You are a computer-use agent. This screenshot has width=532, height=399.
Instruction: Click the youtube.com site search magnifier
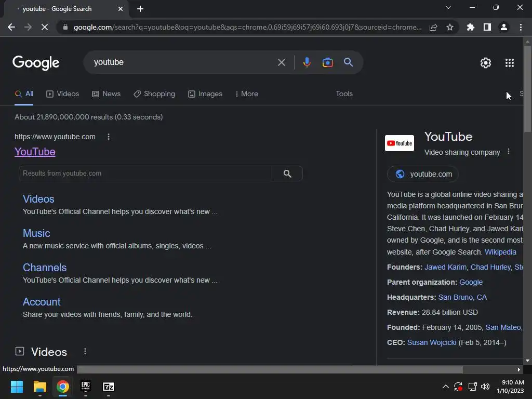[287, 174]
